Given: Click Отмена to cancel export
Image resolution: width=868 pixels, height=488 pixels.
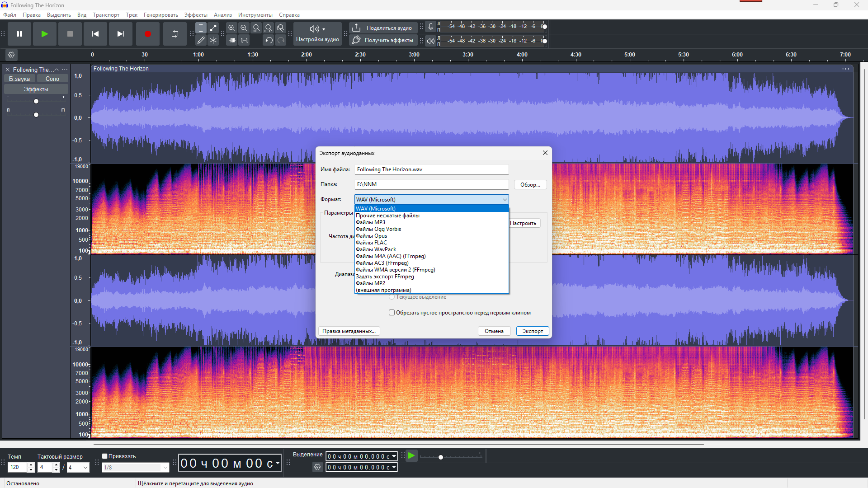Looking at the screenshot, I should coord(494,331).
